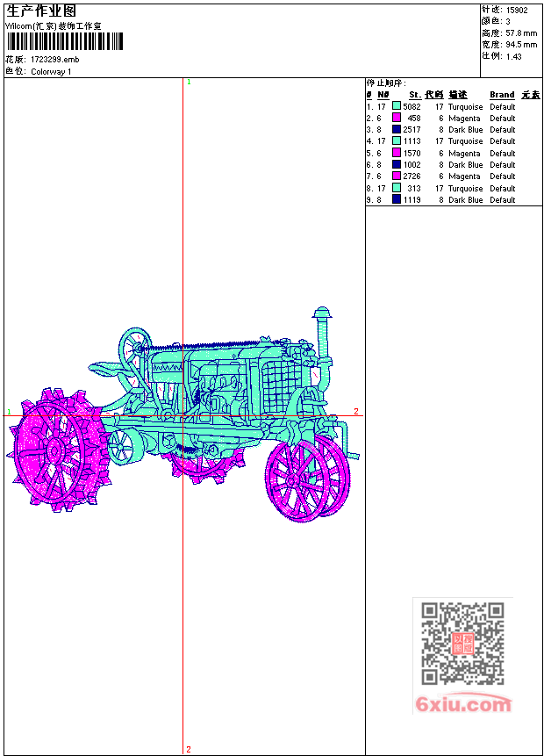Click stitch count 1570 in row 5

pos(412,154)
